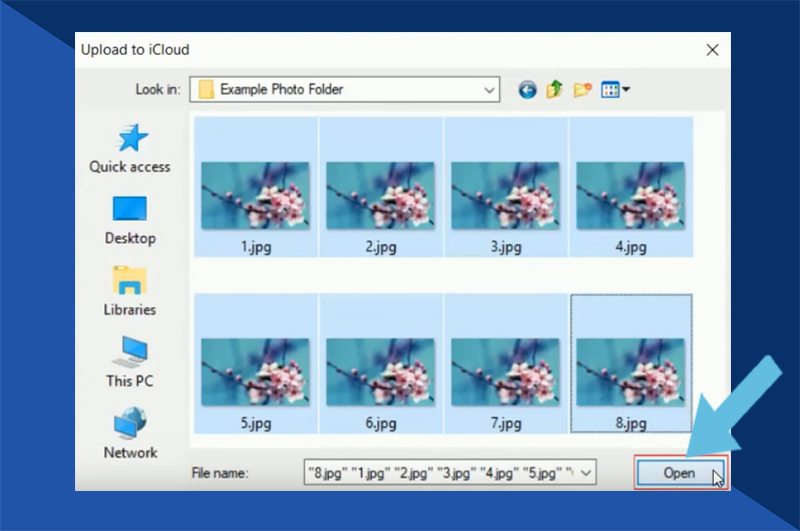This screenshot has height=531, width=800.
Task: Go up one folder level
Action: pos(554,89)
